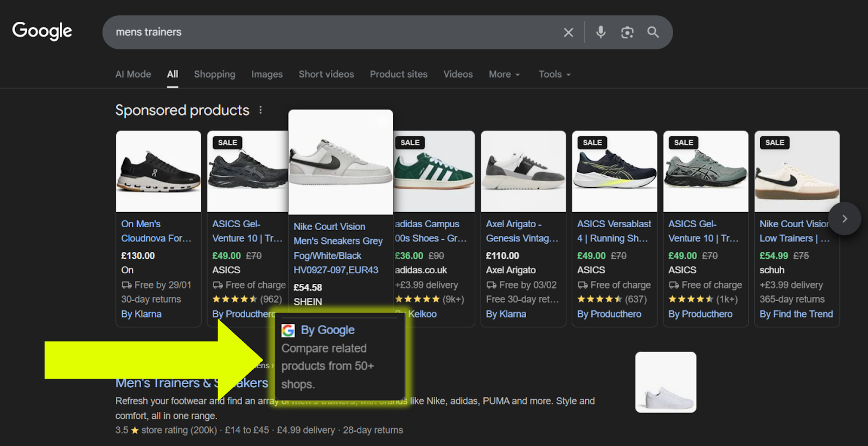Image resolution: width=868 pixels, height=446 pixels.
Task: Click By Klarna under Axel Arigato
Action: coord(506,314)
